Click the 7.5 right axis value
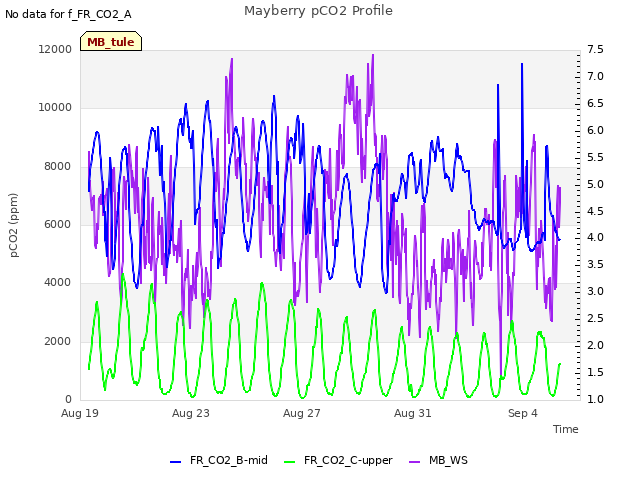 pos(595,49)
